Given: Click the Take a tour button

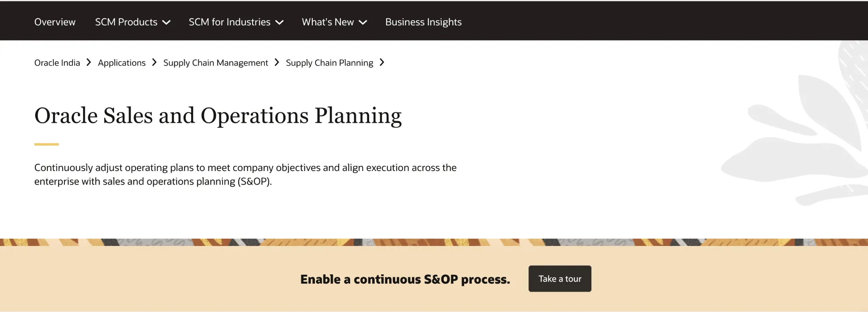Looking at the screenshot, I should click(560, 279).
